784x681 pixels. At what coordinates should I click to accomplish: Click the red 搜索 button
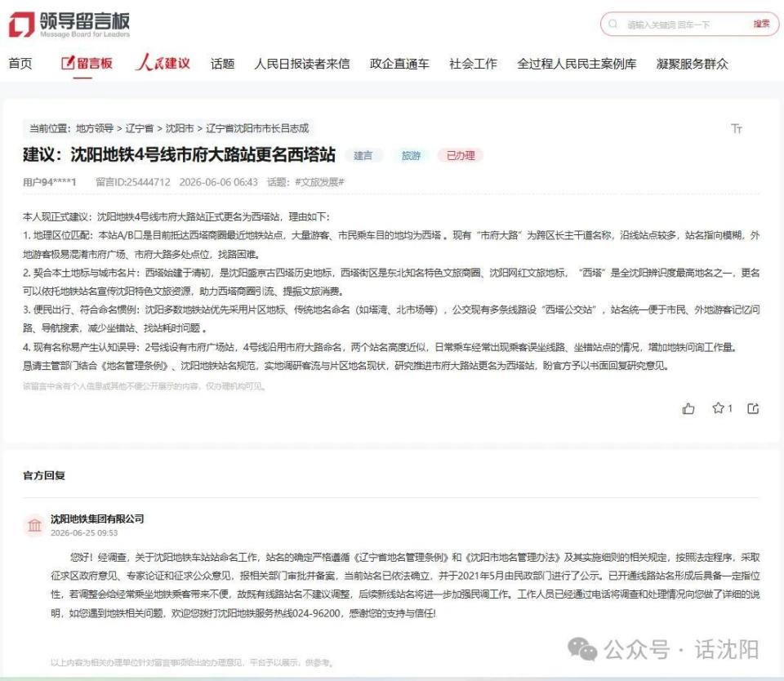pyautogui.click(x=761, y=24)
